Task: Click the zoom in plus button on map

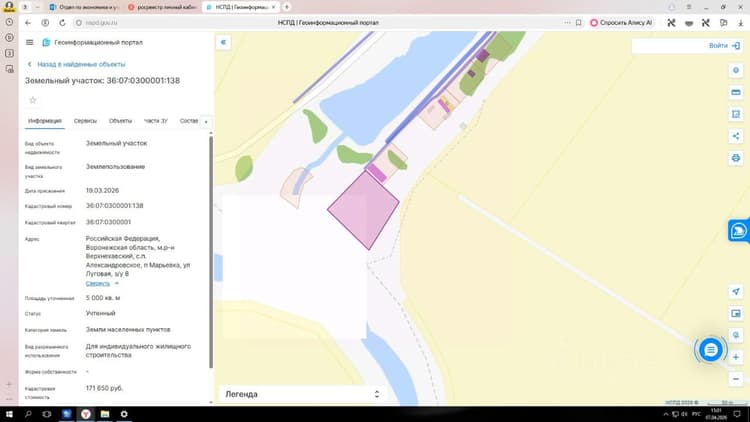Action: point(736,357)
